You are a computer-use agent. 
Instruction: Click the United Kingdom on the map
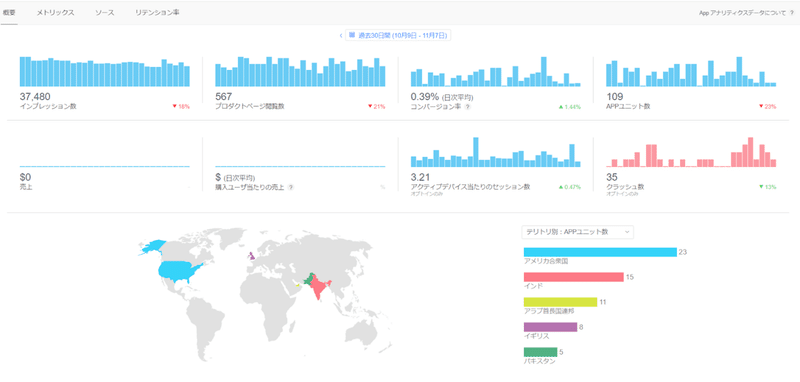coord(251,256)
